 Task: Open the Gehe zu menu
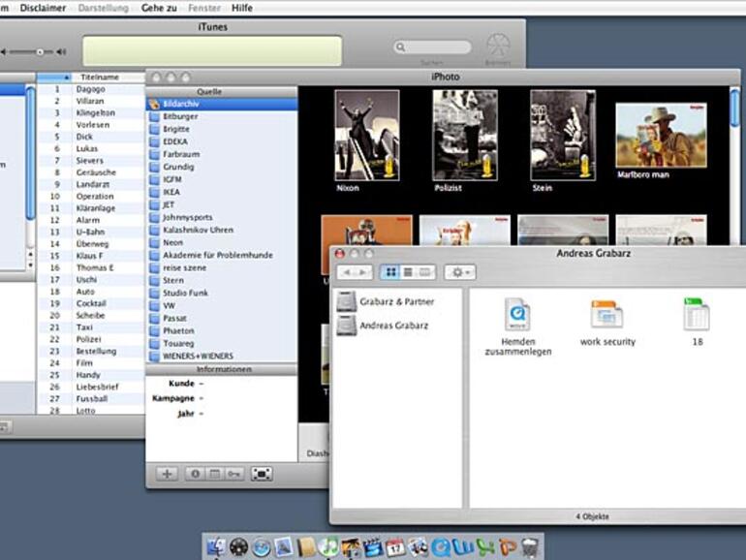160,8
